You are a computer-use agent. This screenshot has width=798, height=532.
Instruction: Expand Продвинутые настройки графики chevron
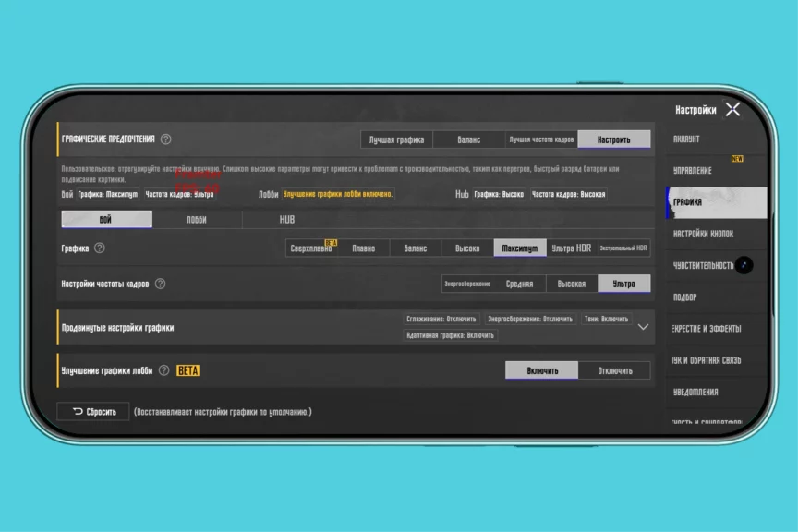(x=643, y=327)
